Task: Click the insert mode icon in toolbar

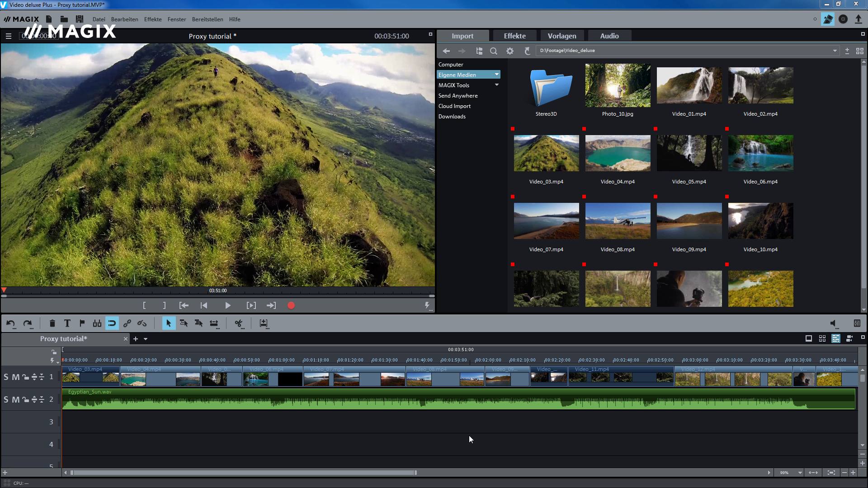Action: pos(264,324)
